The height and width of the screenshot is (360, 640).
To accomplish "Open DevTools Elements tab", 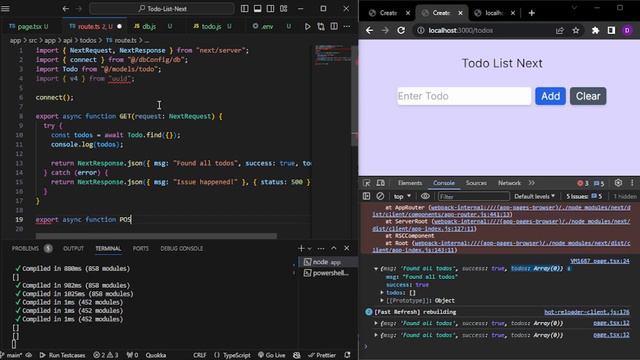I will point(410,183).
